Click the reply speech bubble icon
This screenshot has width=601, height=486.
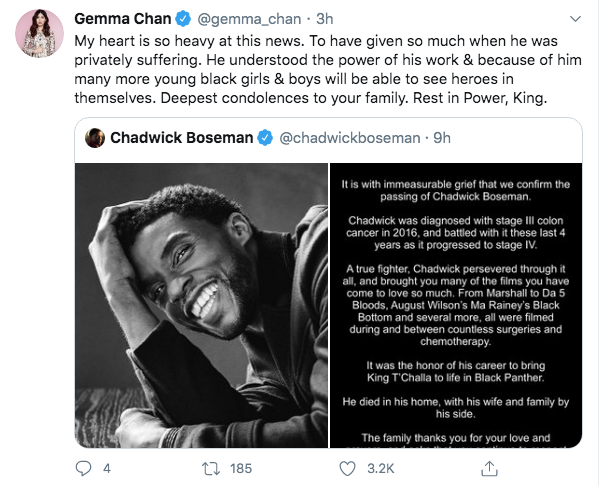click(x=84, y=468)
